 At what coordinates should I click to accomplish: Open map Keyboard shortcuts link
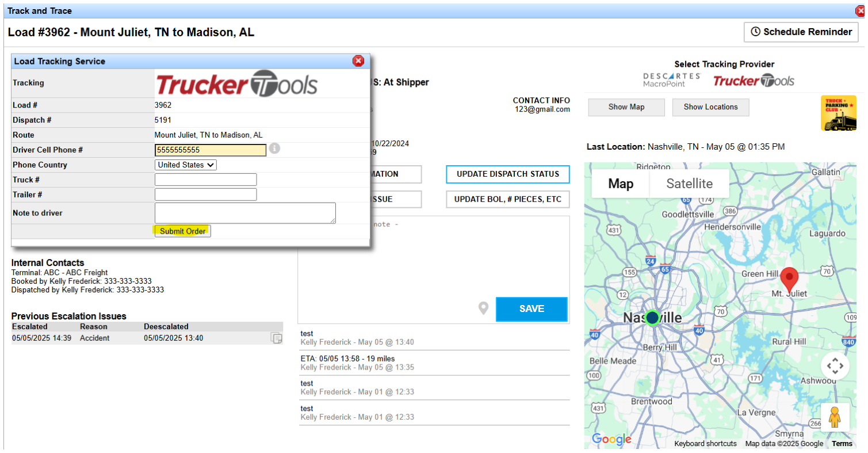pos(705,443)
